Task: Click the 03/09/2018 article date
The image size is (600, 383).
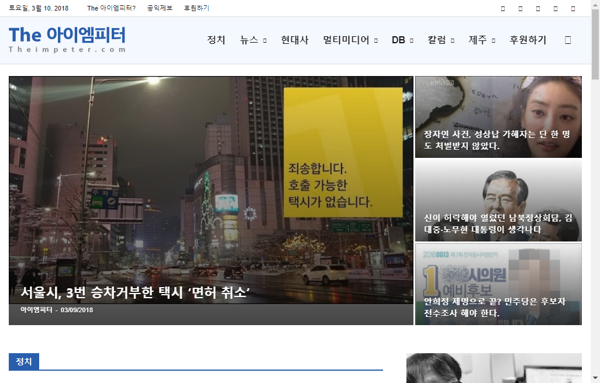Action: point(77,310)
